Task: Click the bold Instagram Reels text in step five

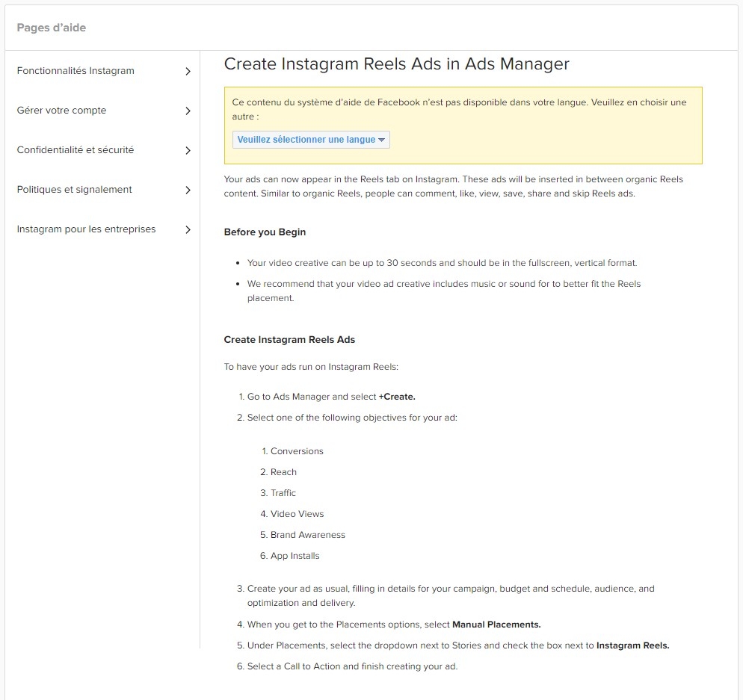Action: click(632, 645)
